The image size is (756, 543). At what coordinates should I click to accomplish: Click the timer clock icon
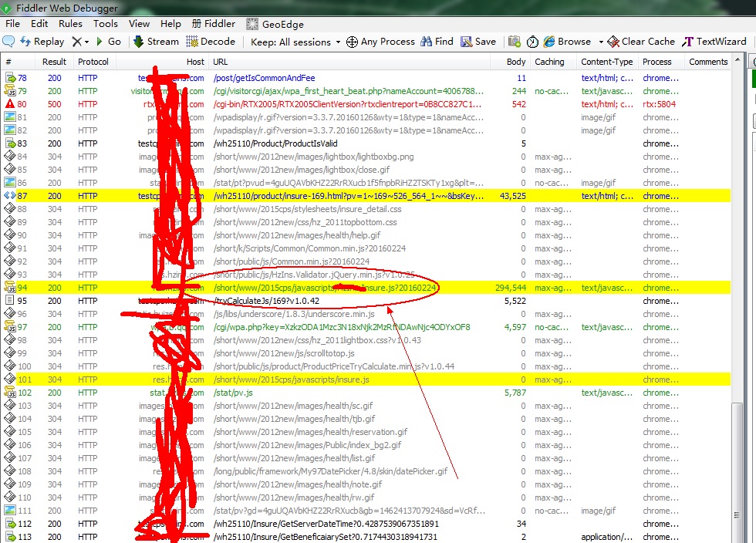pos(532,42)
